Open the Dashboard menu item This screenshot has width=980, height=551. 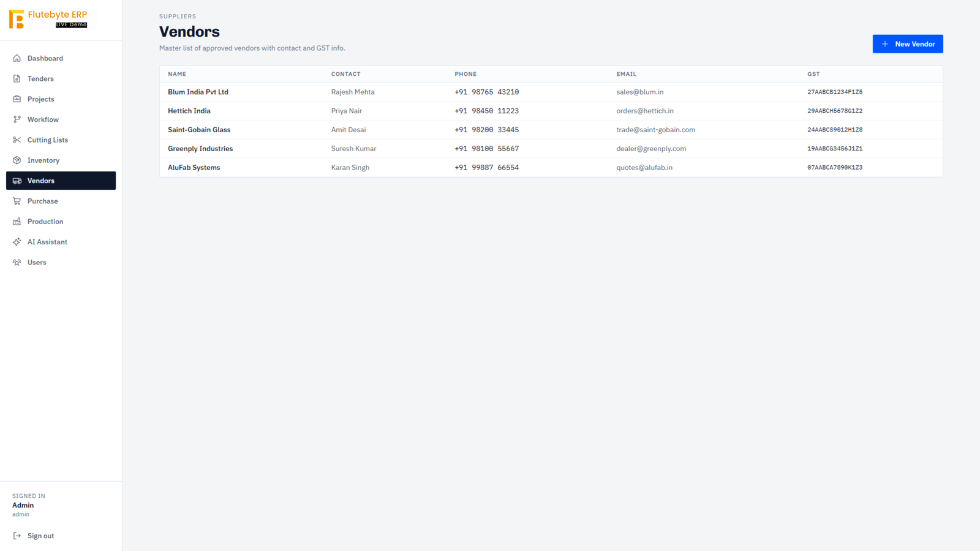(61, 58)
